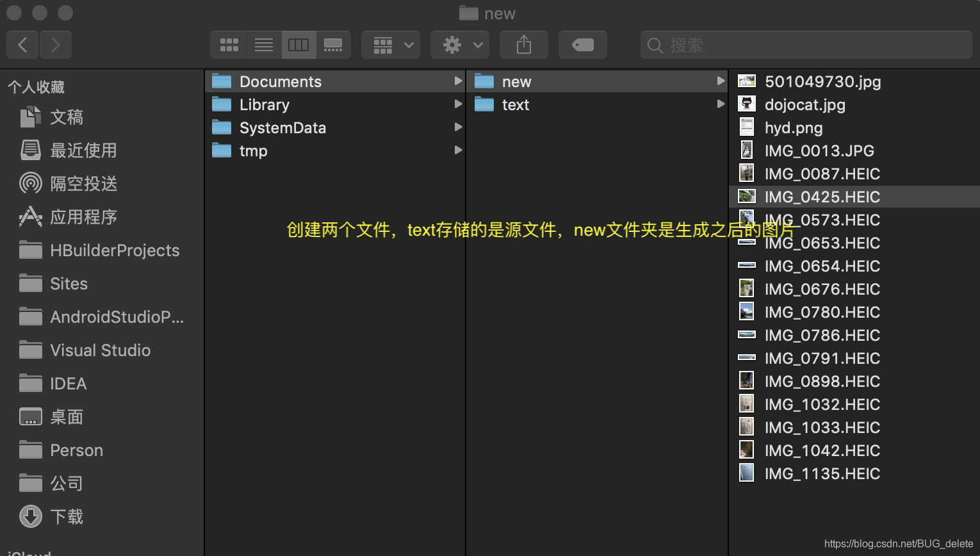
Task: Select file IMG_0087.HEIC
Action: pos(854,174)
